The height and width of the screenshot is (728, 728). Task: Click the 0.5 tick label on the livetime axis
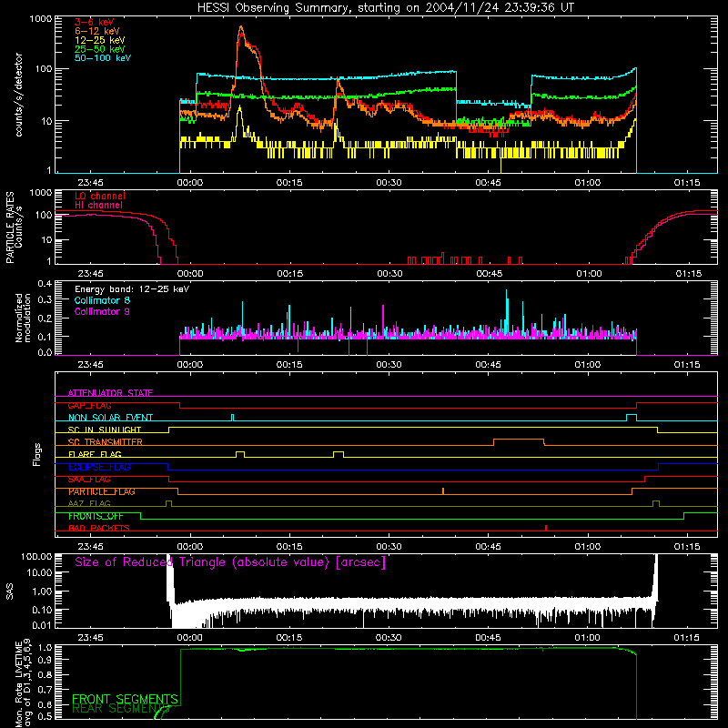pyautogui.click(x=45, y=717)
